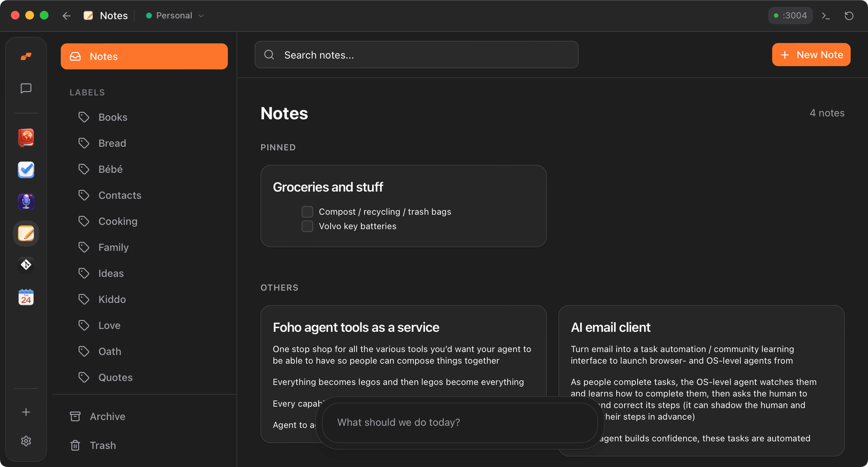Click the back arrow in the title bar
868x467 pixels.
(x=67, y=16)
